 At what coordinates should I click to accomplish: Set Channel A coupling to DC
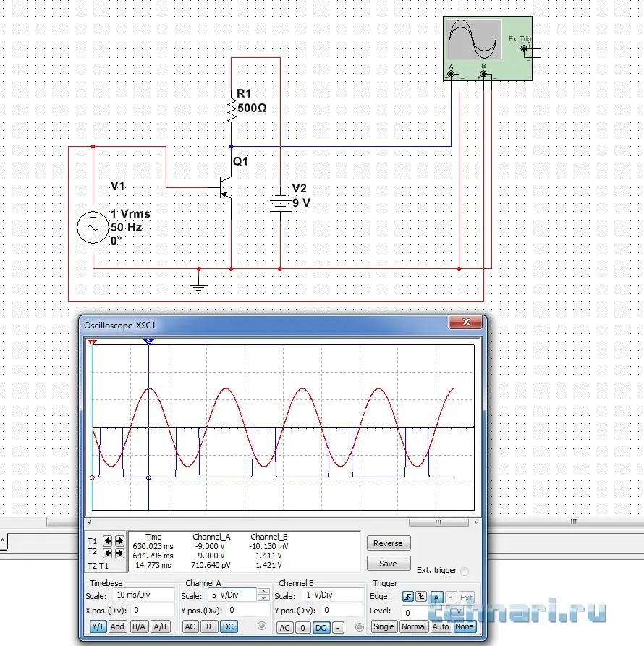[228, 626]
